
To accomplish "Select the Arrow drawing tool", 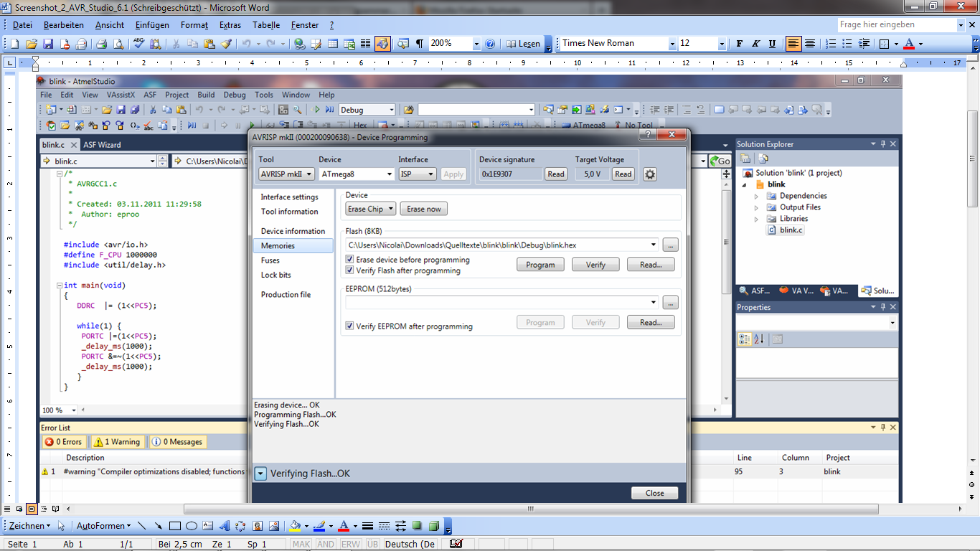I will (x=158, y=526).
